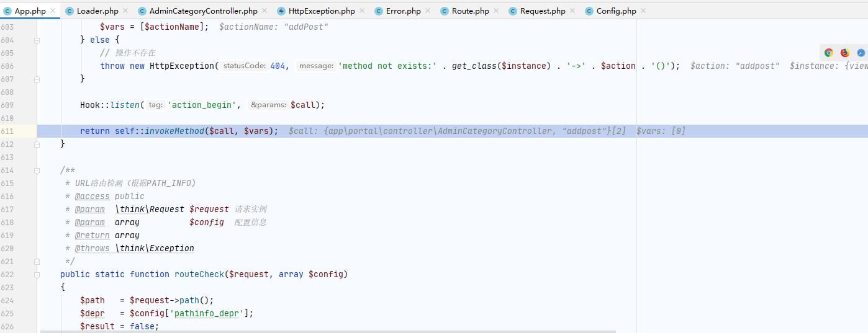
Task: Click \think\Exception in the doc comment
Action: click(x=155, y=248)
